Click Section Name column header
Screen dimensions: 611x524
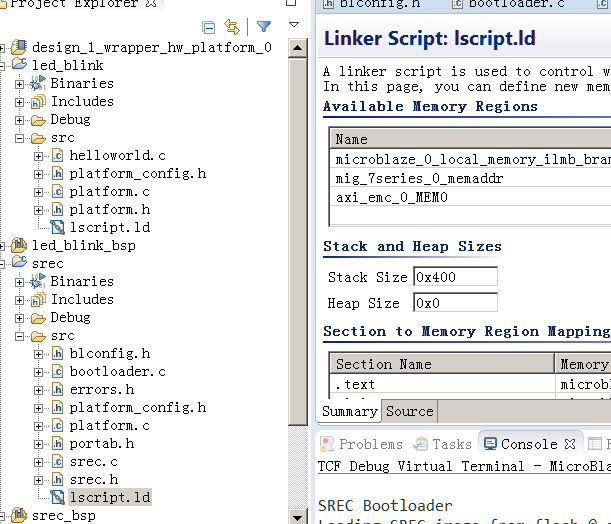442,364
